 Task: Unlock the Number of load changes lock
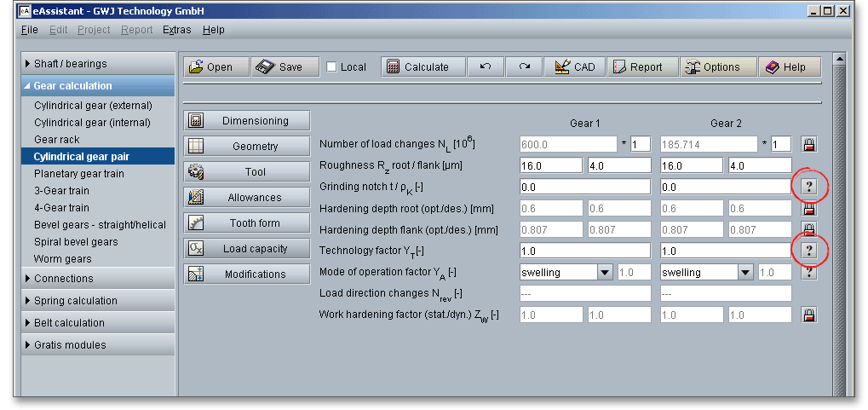808,144
